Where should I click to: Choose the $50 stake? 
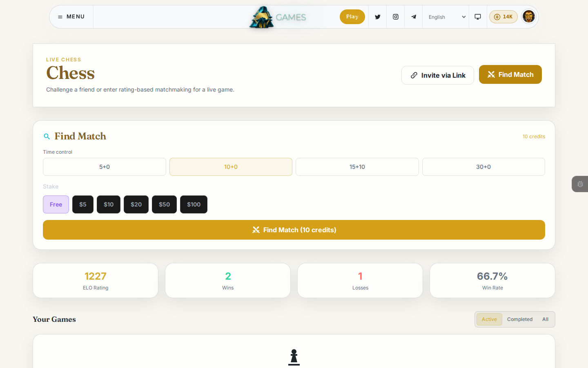[x=165, y=204]
